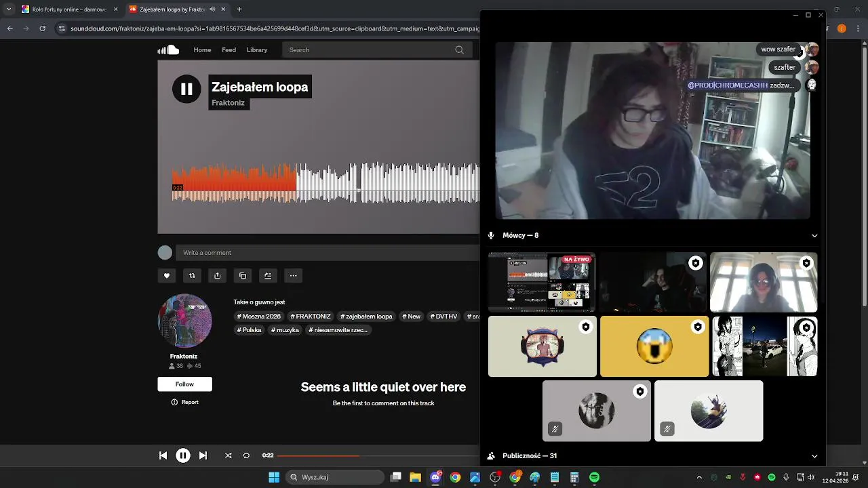This screenshot has width=868, height=488.
Task: Open File Explorer from the taskbar
Action: 416,477
